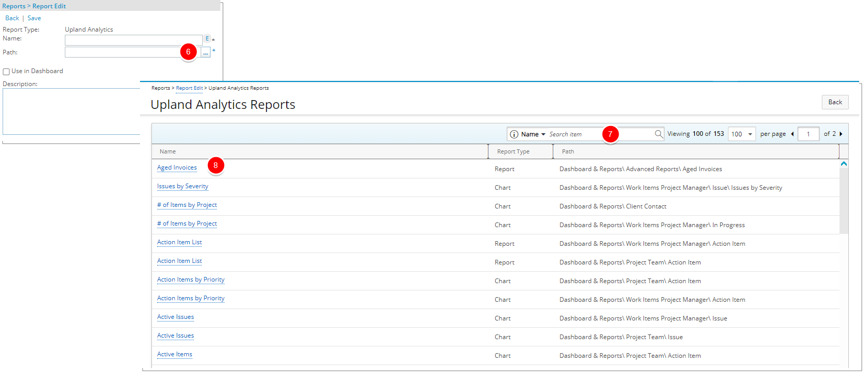Click the Reports breadcrumb in Report Edit

coord(14,6)
